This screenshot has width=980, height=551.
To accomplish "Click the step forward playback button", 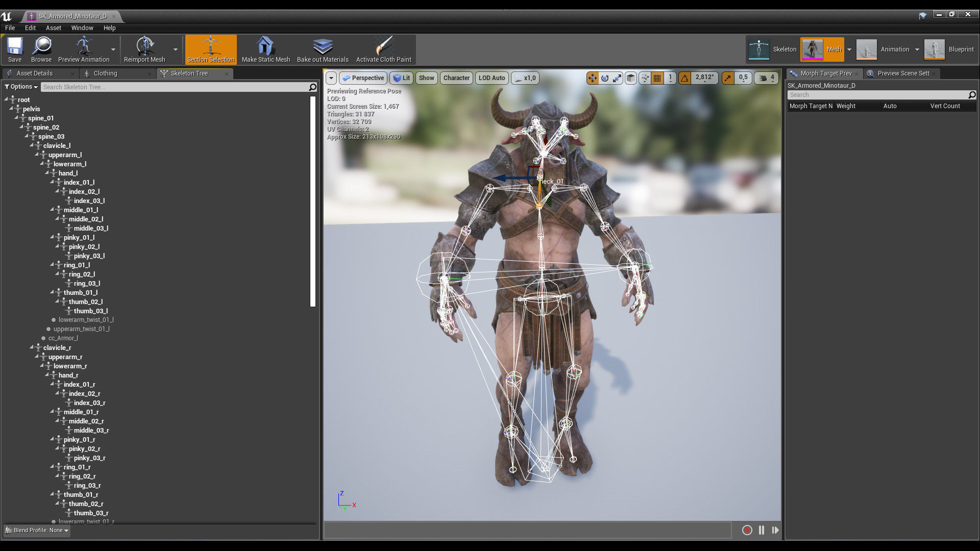I will tap(775, 530).
